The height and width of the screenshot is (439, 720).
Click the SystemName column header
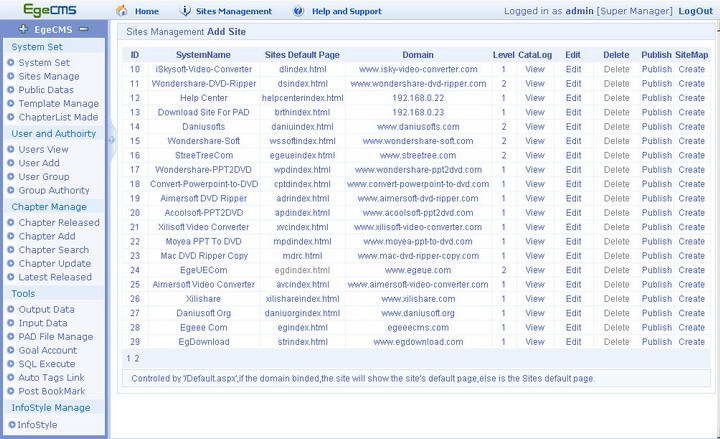[x=203, y=55]
